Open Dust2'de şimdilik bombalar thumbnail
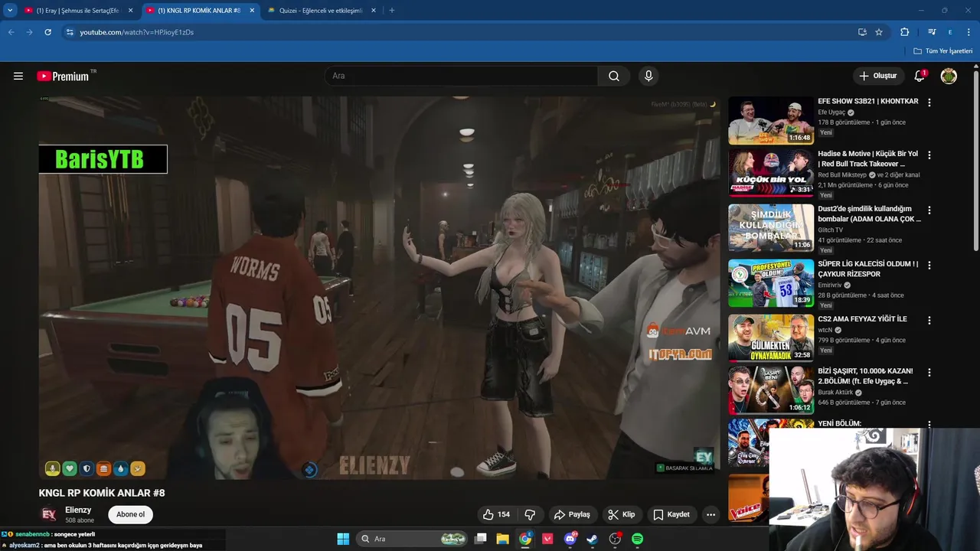The height and width of the screenshot is (551, 980). [771, 228]
